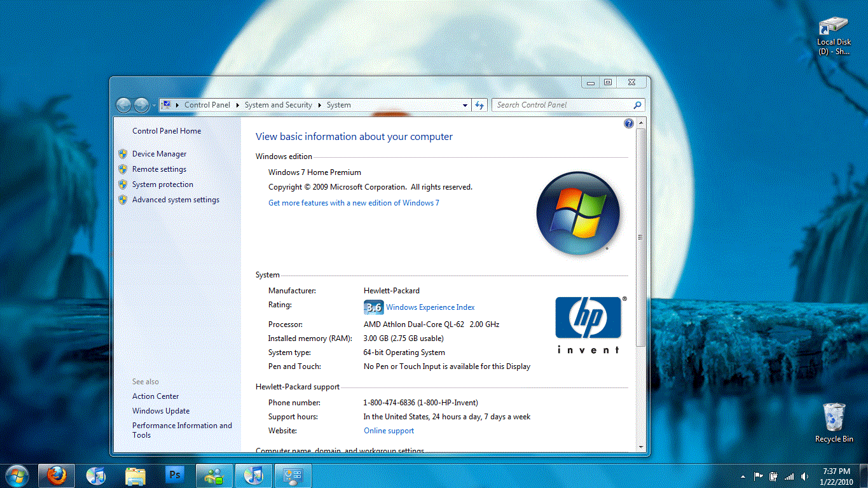Open the Recent Pages dropdown beside Forward button
Screen dimensions: 868x488
pos(154,105)
